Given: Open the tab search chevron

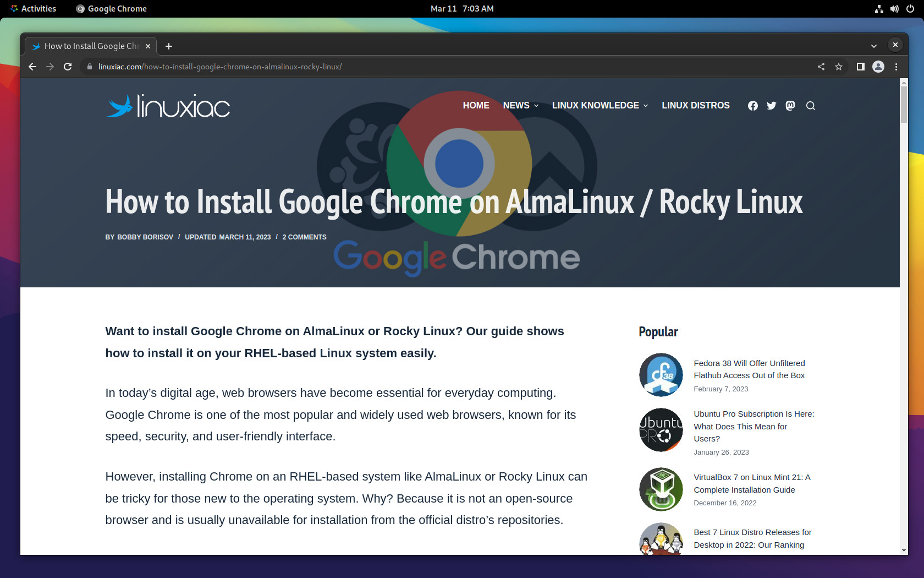Looking at the screenshot, I should [x=874, y=46].
